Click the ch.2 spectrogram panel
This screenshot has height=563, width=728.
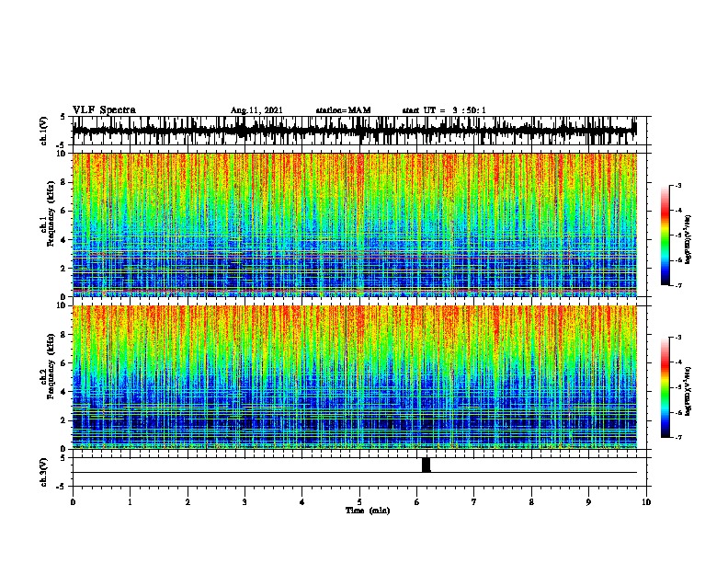[x=355, y=377]
